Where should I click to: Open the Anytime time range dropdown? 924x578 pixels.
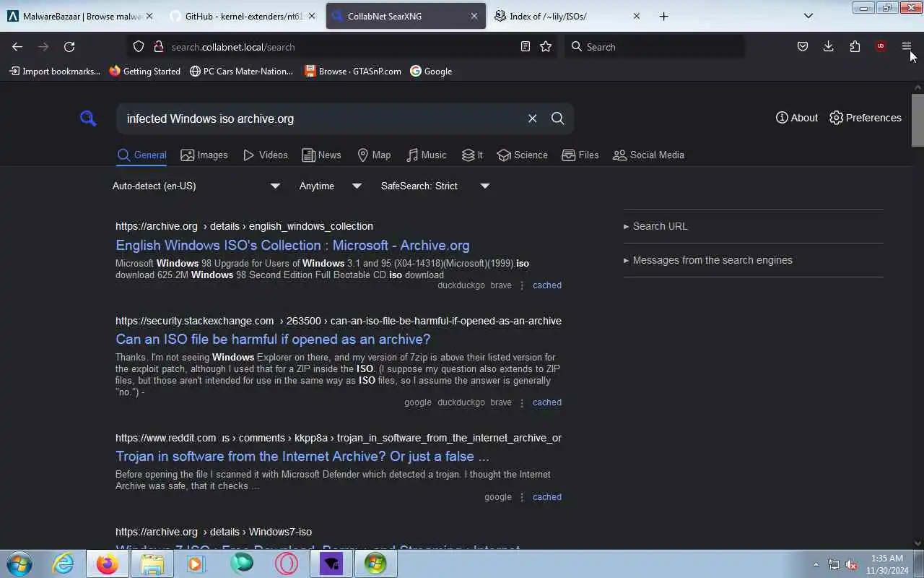[331, 186]
